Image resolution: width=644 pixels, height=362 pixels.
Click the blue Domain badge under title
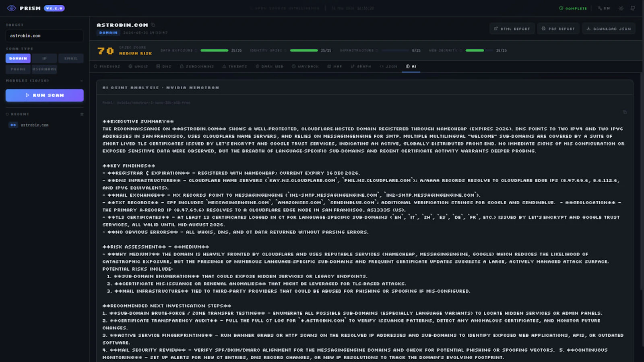[108, 33]
